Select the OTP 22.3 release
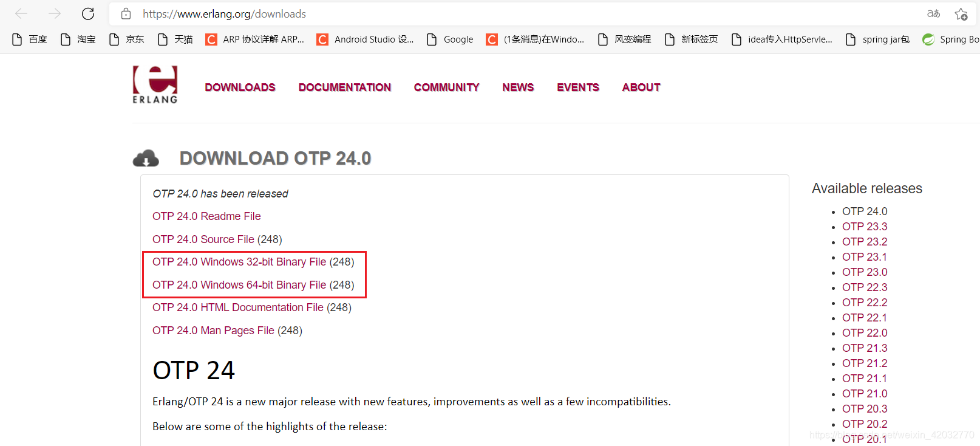 coord(865,287)
